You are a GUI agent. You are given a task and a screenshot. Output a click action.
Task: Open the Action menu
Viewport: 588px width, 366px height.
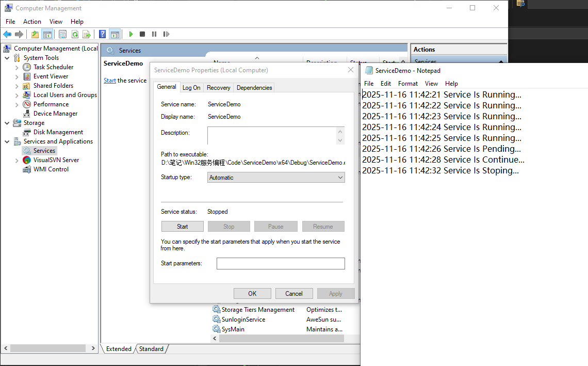point(32,21)
